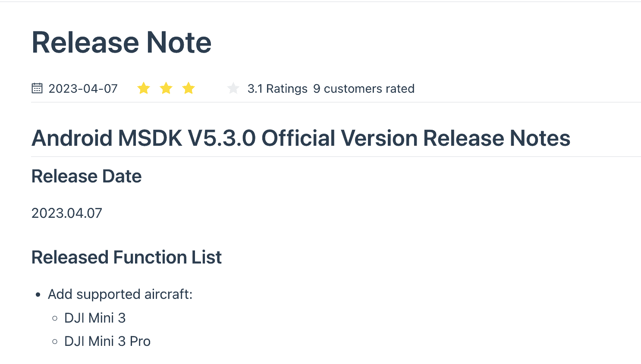The image size is (641, 364).
Task: Select the Android MSDK V5.3.0 heading
Action: click(301, 138)
